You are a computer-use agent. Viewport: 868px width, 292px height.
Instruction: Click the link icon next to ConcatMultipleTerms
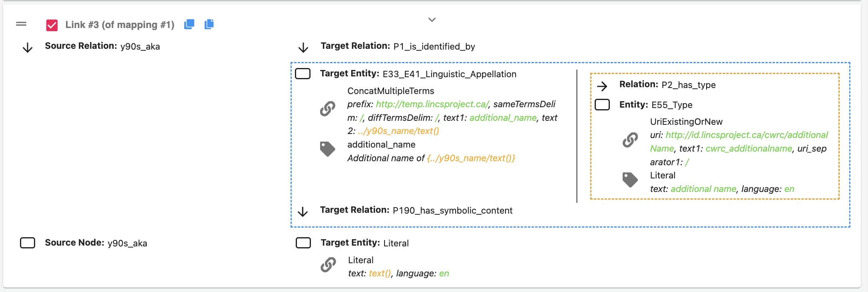[328, 108]
